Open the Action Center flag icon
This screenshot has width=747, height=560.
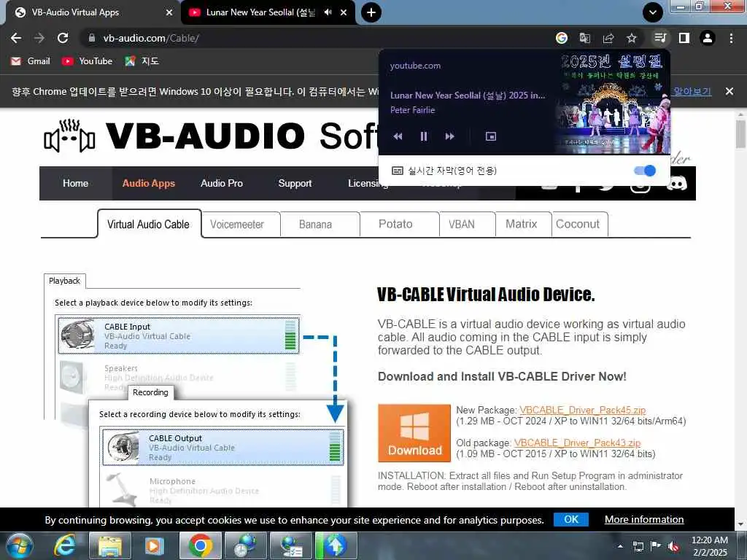pos(656,546)
